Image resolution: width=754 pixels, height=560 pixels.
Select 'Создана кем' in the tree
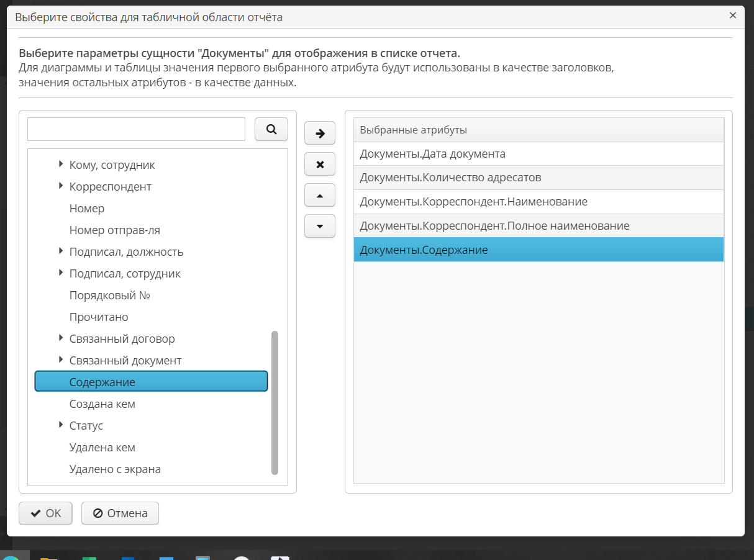click(x=102, y=404)
